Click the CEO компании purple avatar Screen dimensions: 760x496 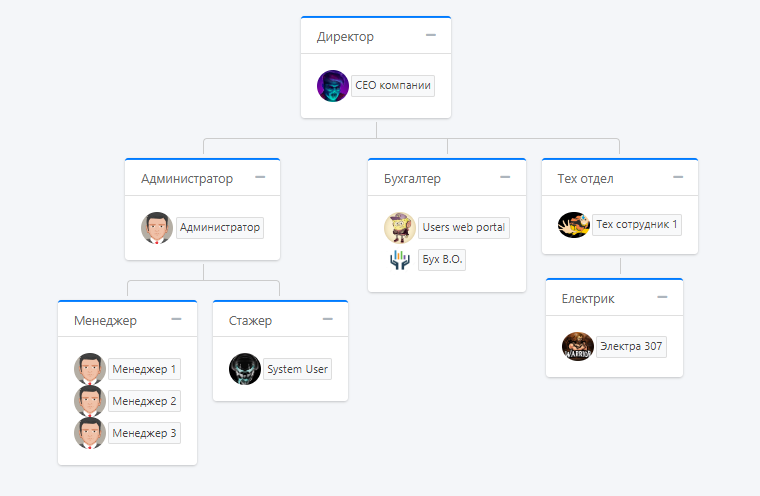pos(333,86)
